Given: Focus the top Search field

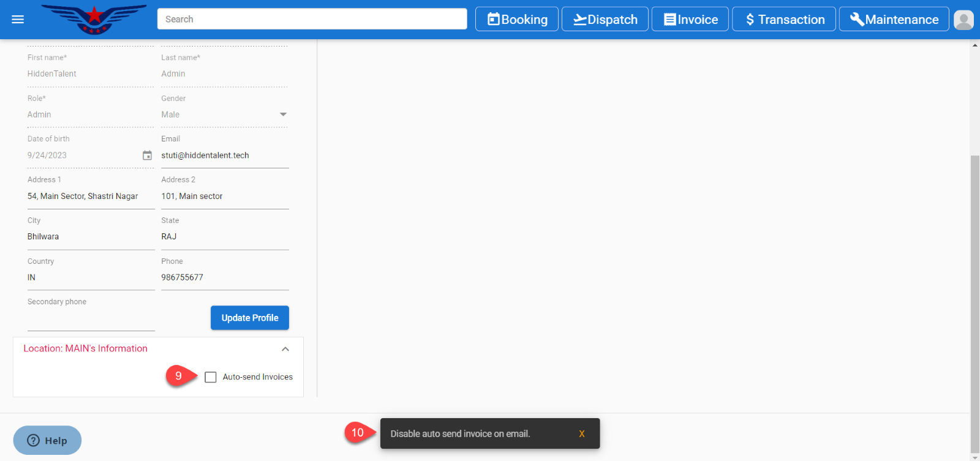Looking at the screenshot, I should coord(312,19).
